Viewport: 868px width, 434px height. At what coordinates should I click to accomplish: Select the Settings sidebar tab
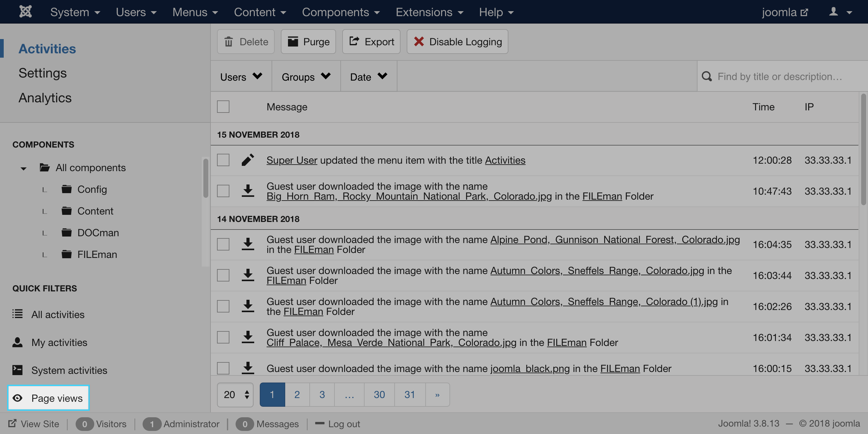pos(42,73)
